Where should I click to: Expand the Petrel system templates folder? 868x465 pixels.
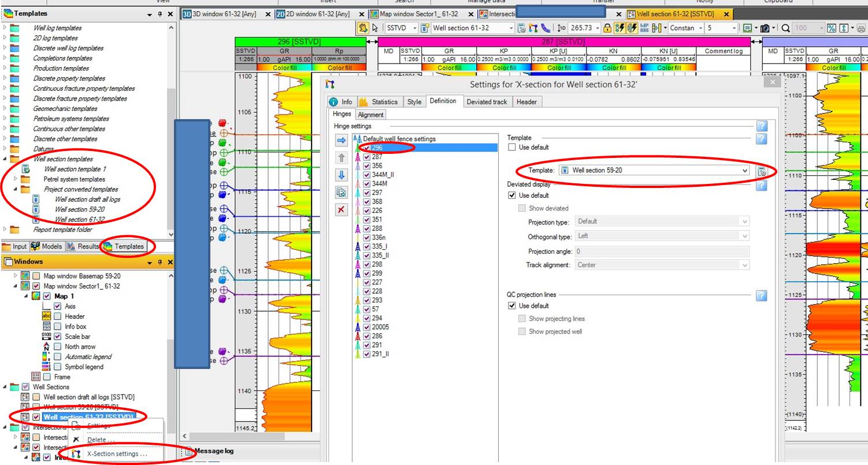(x=16, y=179)
